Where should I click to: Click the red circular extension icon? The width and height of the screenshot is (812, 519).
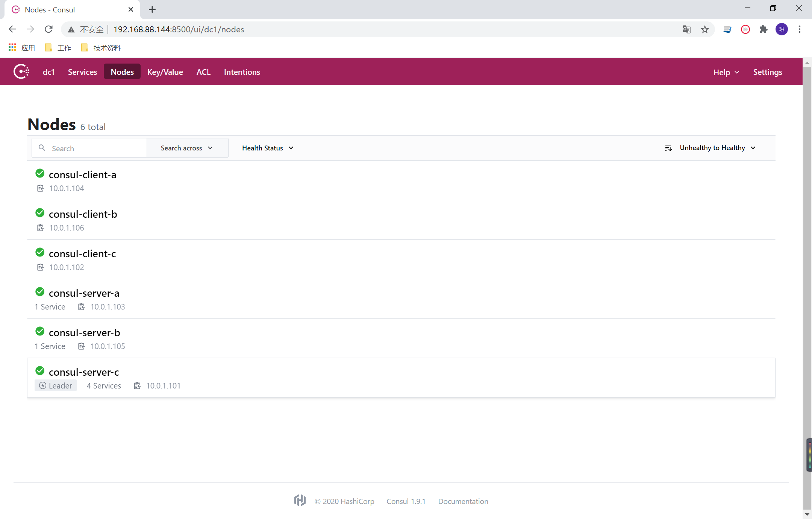tap(745, 29)
